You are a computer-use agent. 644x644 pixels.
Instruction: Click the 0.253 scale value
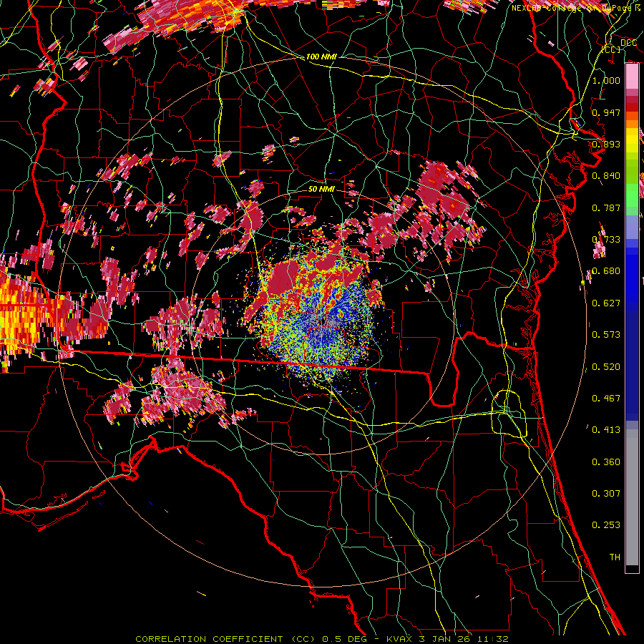(606, 525)
